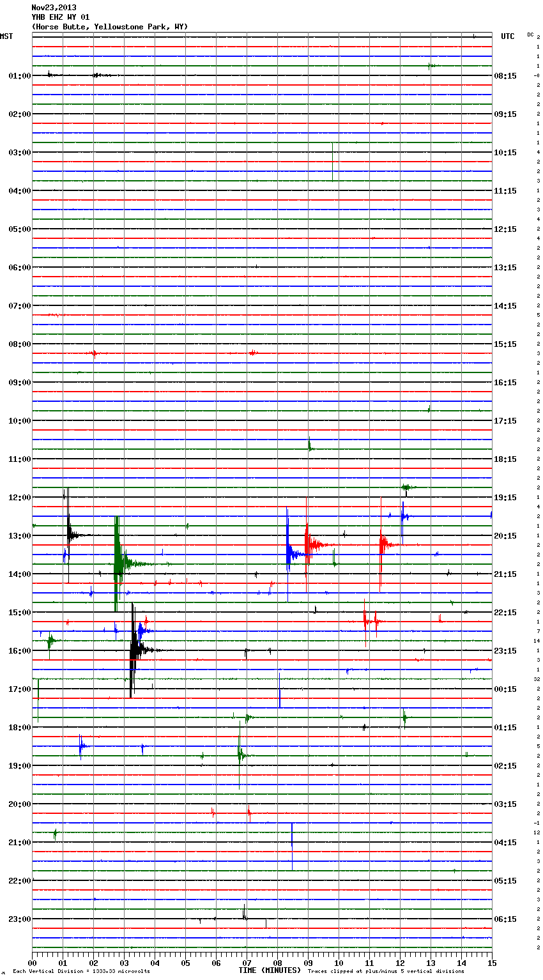Viewport: 543px width, 980px height.
Task: Select the 20:00 MST time label
Action: pyautogui.click(x=19, y=804)
